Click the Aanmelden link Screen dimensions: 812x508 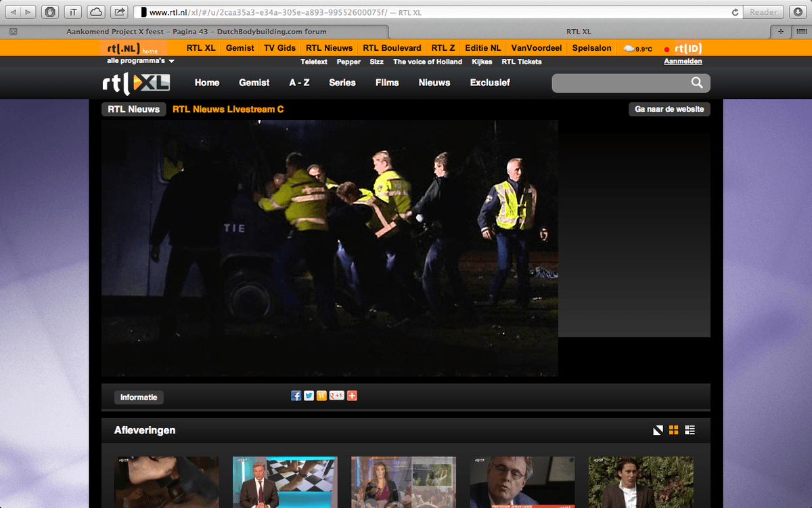click(683, 62)
